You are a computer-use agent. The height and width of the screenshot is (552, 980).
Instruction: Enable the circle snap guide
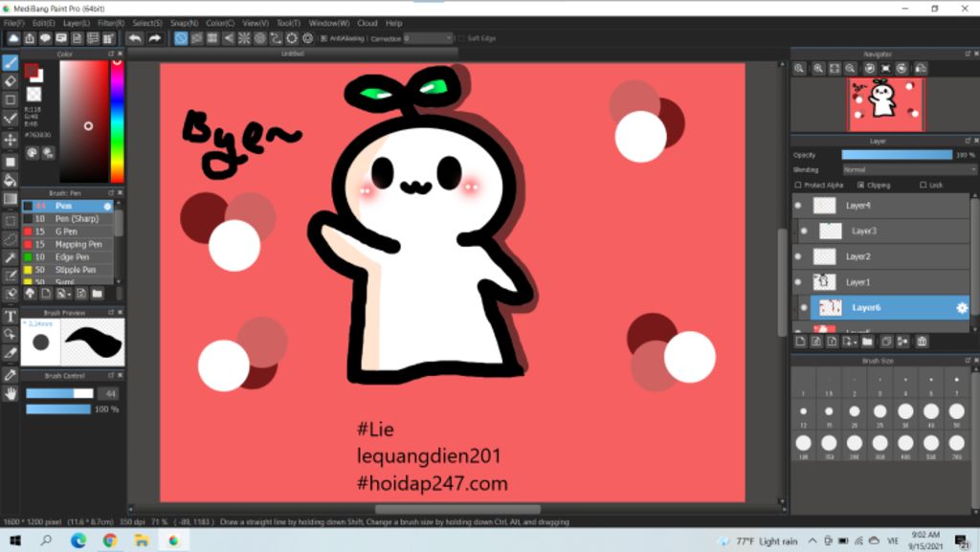click(x=260, y=38)
